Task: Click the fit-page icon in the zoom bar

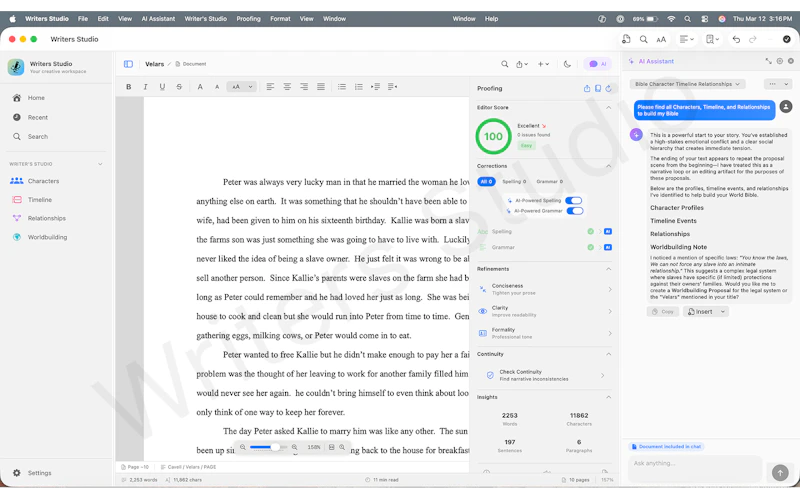Action: tap(332, 447)
